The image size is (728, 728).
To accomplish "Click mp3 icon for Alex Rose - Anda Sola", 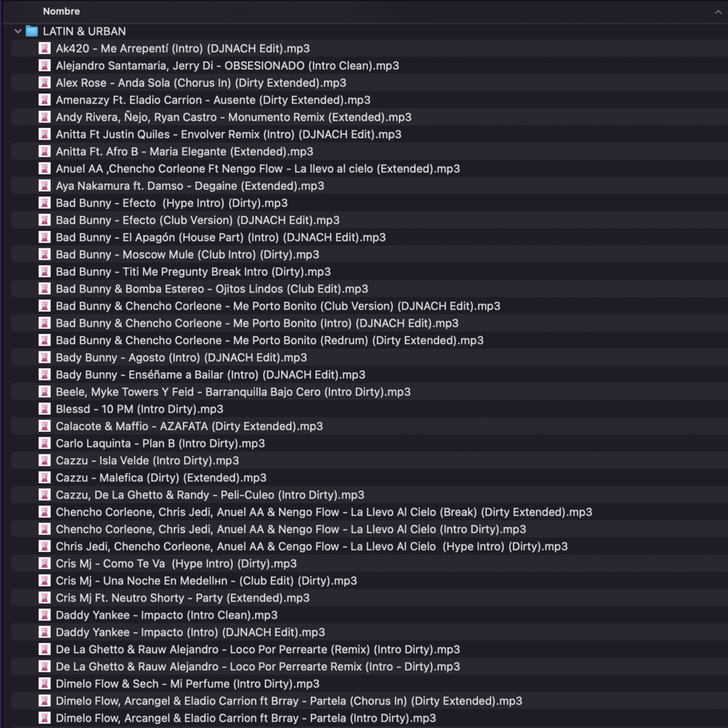I will tap(45, 83).
